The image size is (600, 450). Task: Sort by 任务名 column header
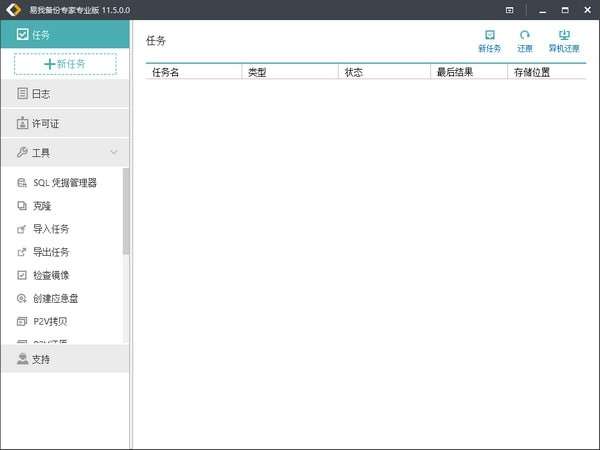point(192,72)
